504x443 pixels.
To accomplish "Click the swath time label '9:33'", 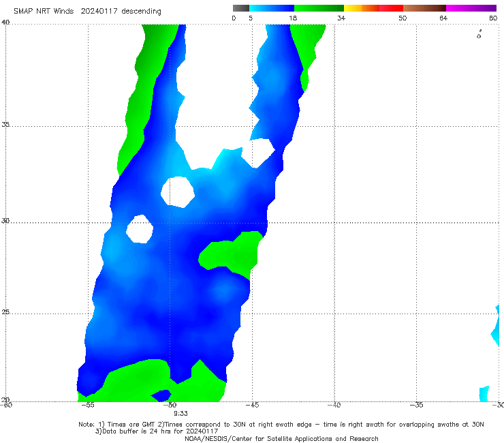I will coord(180,414).
